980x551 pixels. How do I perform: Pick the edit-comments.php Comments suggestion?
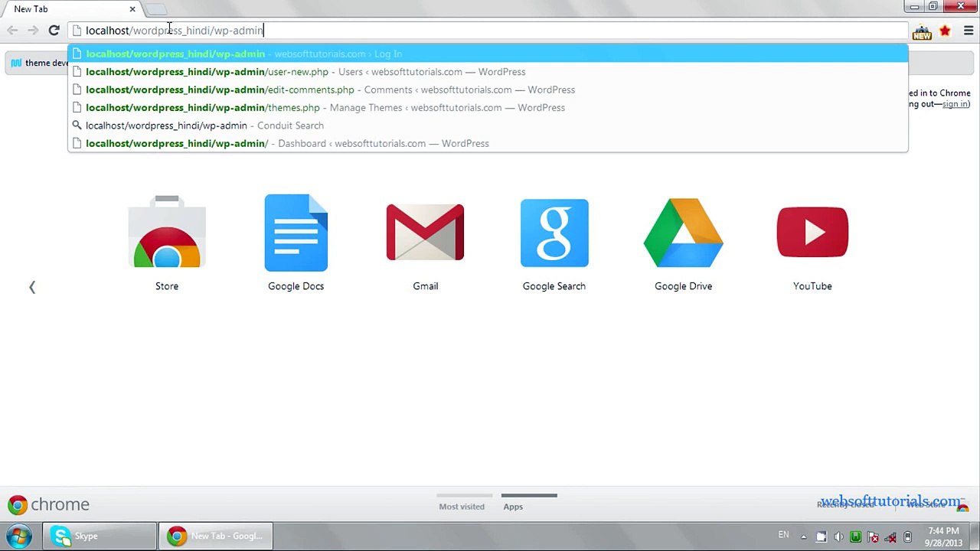tap(488, 90)
